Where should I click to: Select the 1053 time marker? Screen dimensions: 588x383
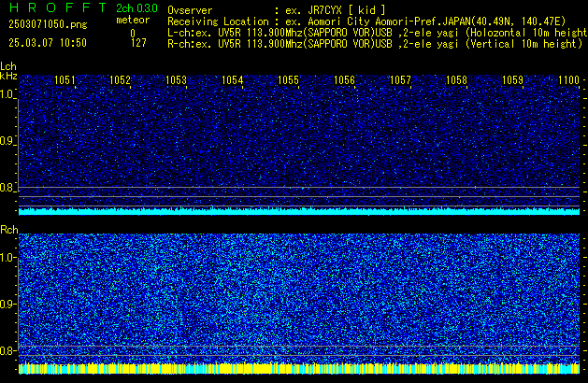click(x=176, y=80)
